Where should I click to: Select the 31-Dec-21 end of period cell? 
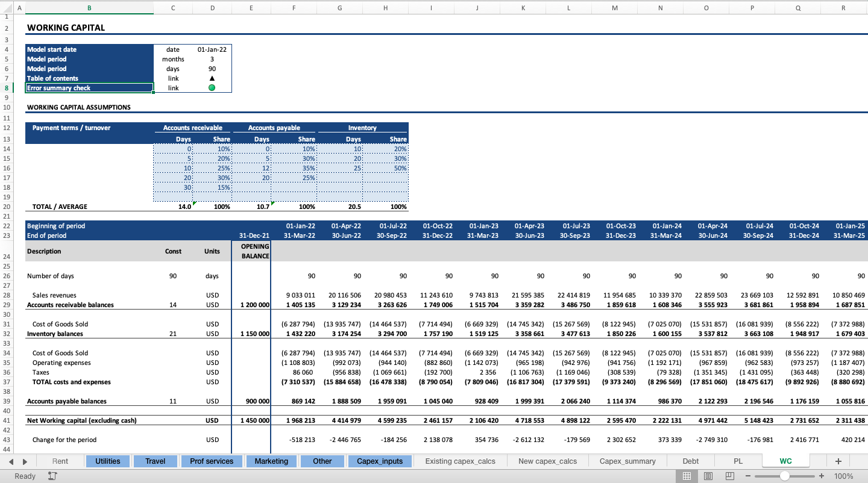tap(251, 235)
